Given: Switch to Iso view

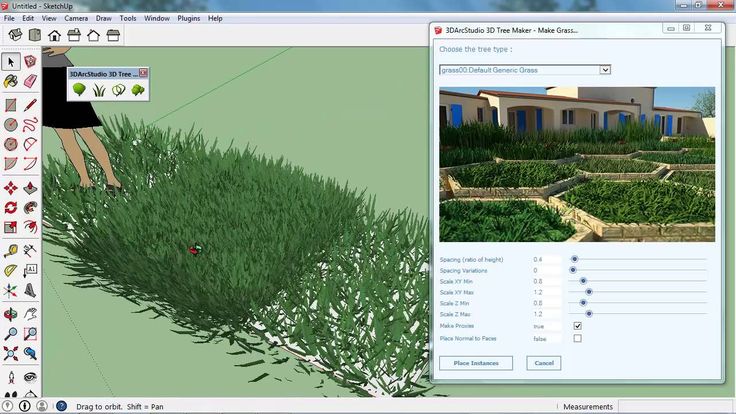Looking at the screenshot, I should point(15,35).
